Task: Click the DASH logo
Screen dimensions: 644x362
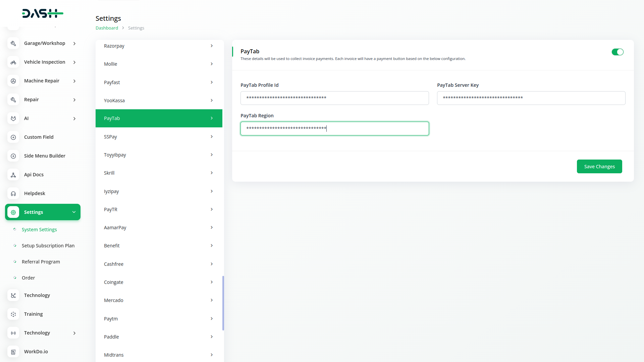Action: (43, 13)
